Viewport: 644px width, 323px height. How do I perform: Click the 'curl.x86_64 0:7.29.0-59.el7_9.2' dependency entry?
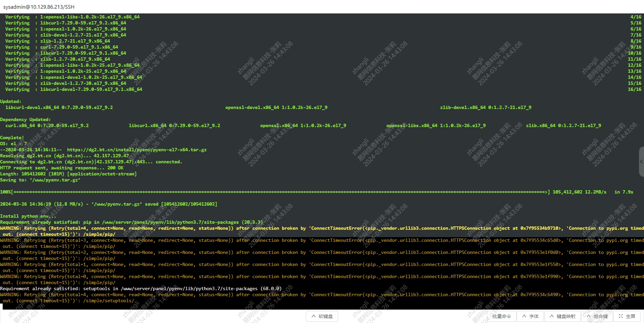47,125
